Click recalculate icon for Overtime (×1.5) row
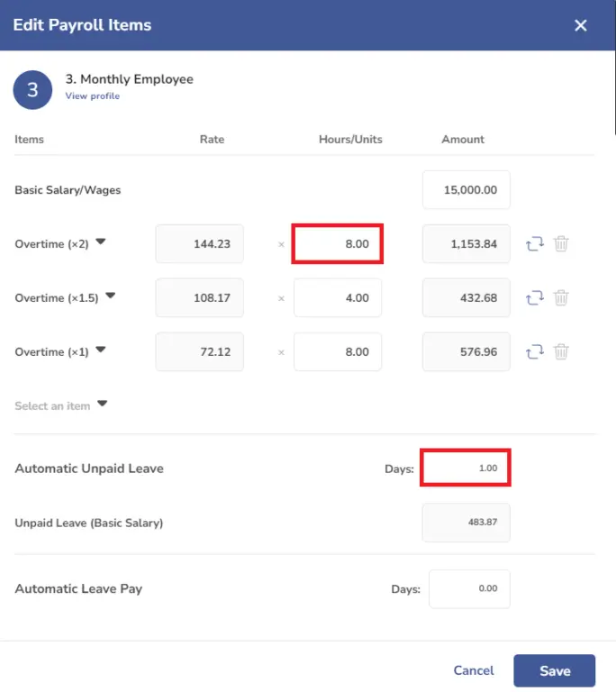The image size is (616, 692). (x=535, y=298)
